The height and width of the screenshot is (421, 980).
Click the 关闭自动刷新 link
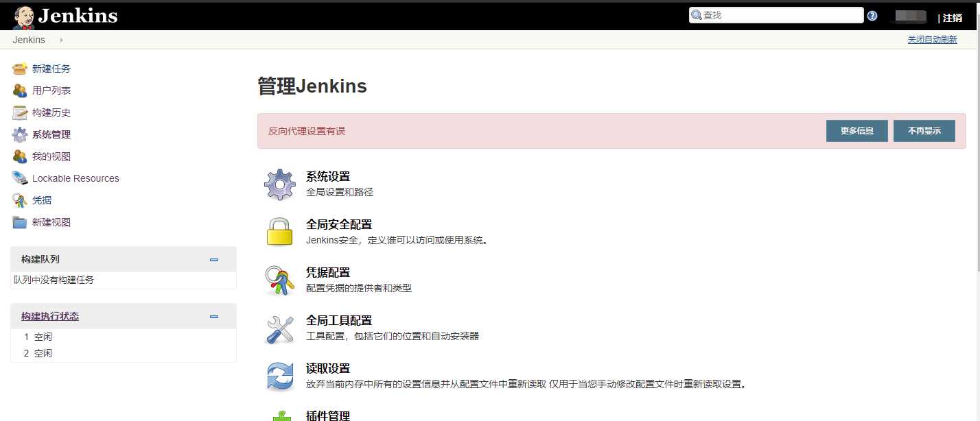coord(933,40)
